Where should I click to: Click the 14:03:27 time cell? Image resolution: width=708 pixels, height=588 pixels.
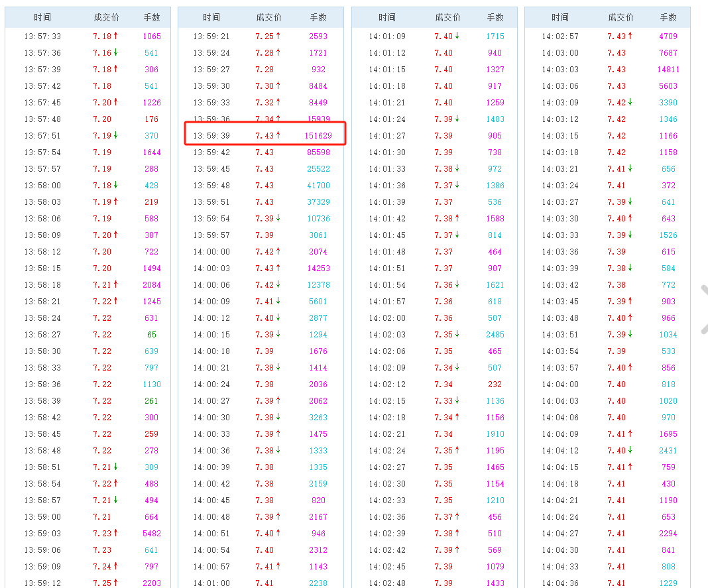pyautogui.click(x=560, y=202)
